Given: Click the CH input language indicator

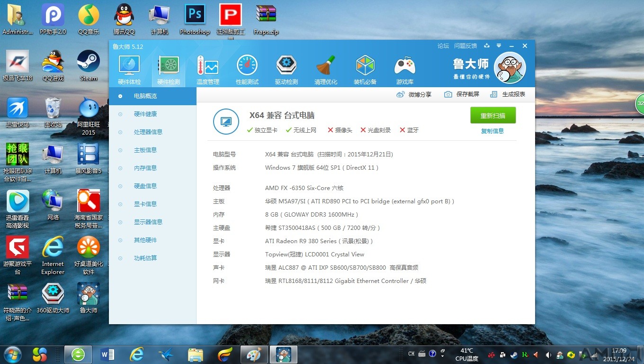Looking at the screenshot, I should [x=411, y=354].
